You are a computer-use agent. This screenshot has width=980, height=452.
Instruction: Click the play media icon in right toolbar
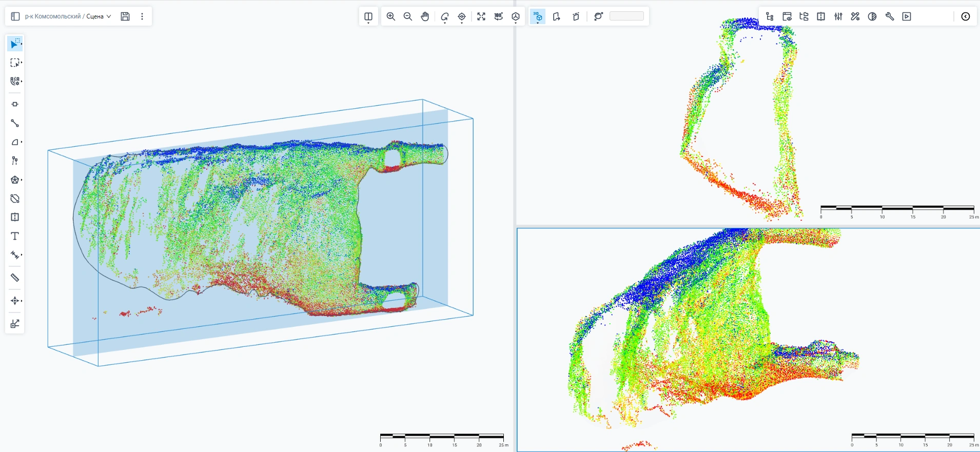(x=907, y=16)
